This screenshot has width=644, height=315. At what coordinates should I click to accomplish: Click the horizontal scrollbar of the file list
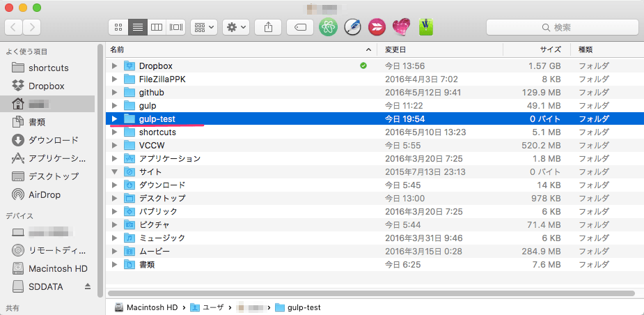pyautogui.click(x=371, y=293)
